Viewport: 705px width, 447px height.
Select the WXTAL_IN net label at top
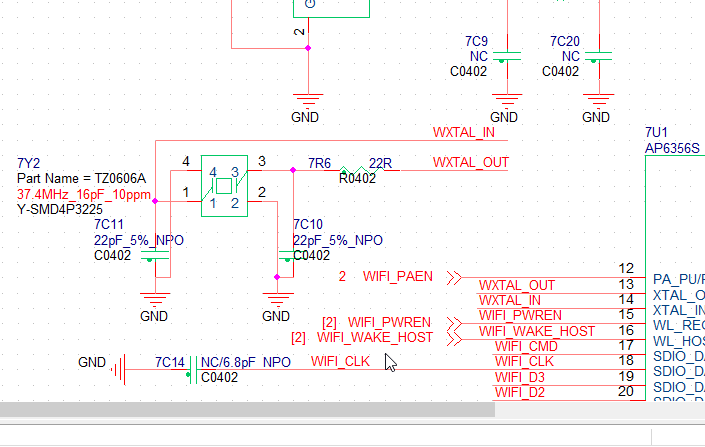coord(464,132)
